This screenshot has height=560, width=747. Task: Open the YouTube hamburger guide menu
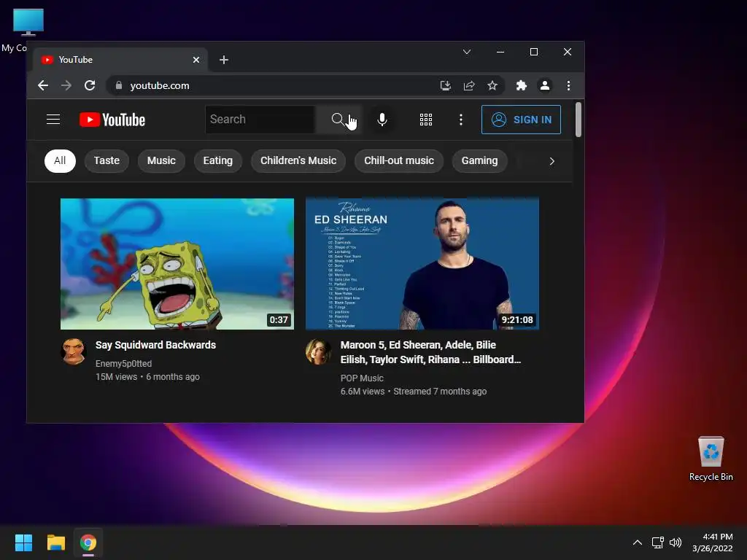pyautogui.click(x=53, y=120)
